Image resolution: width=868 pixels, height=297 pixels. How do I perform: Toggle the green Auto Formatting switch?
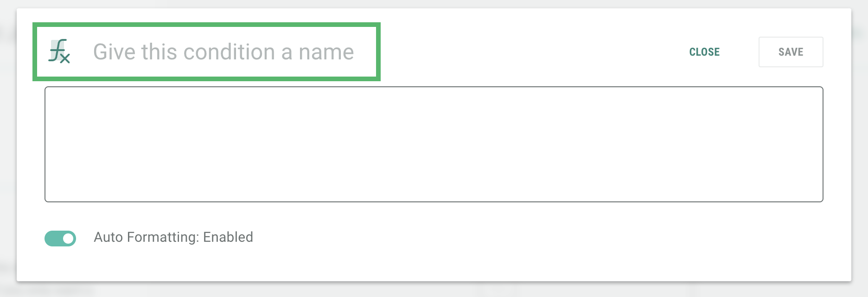click(60, 239)
